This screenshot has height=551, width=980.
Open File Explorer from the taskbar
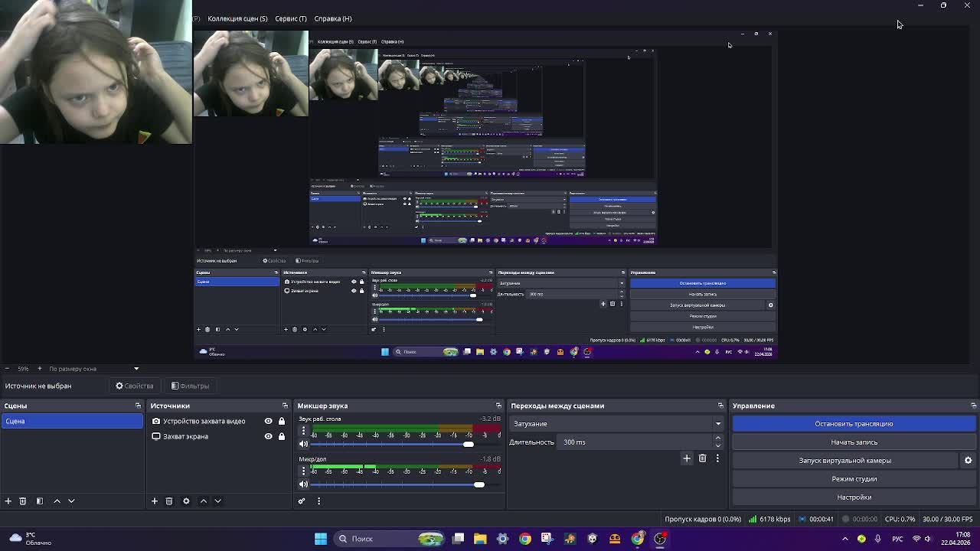pyautogui.click(x=480, y=539)
